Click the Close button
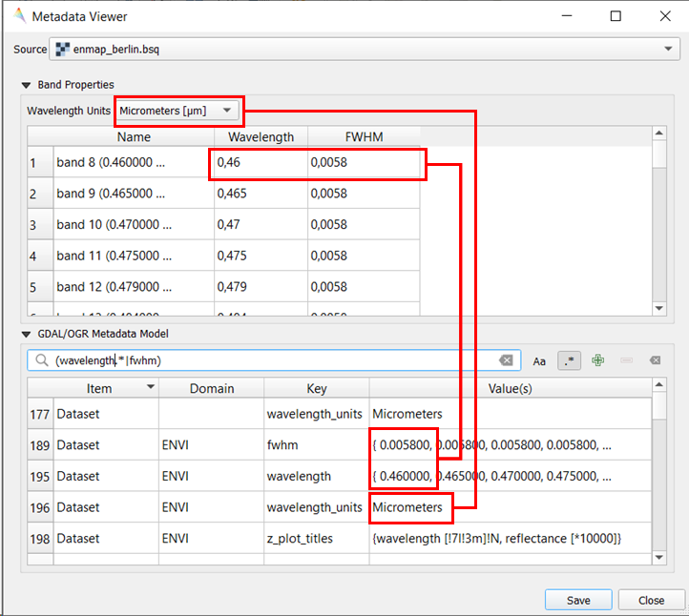This screenshot has height=616, width=689. pyautogui.click(x=651, y=600)
